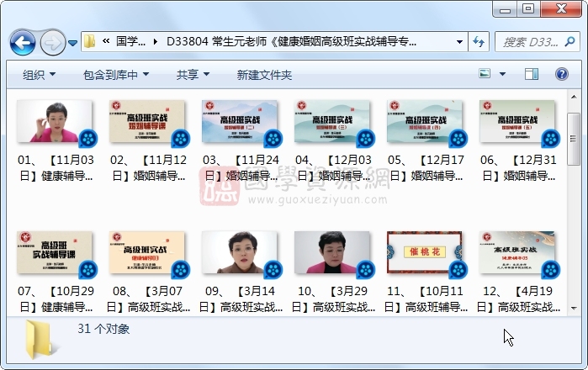
Task: Click the search magnifier icon
Action: [569, 41]
